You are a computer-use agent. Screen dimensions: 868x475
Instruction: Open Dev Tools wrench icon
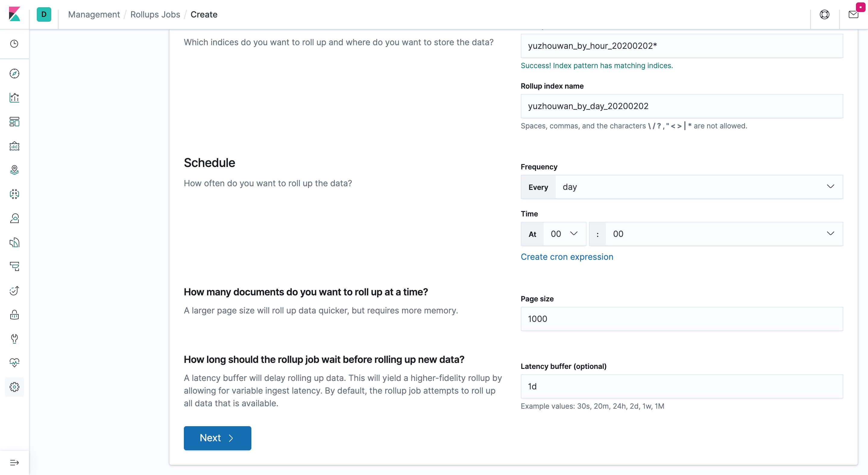pos(14,338)
